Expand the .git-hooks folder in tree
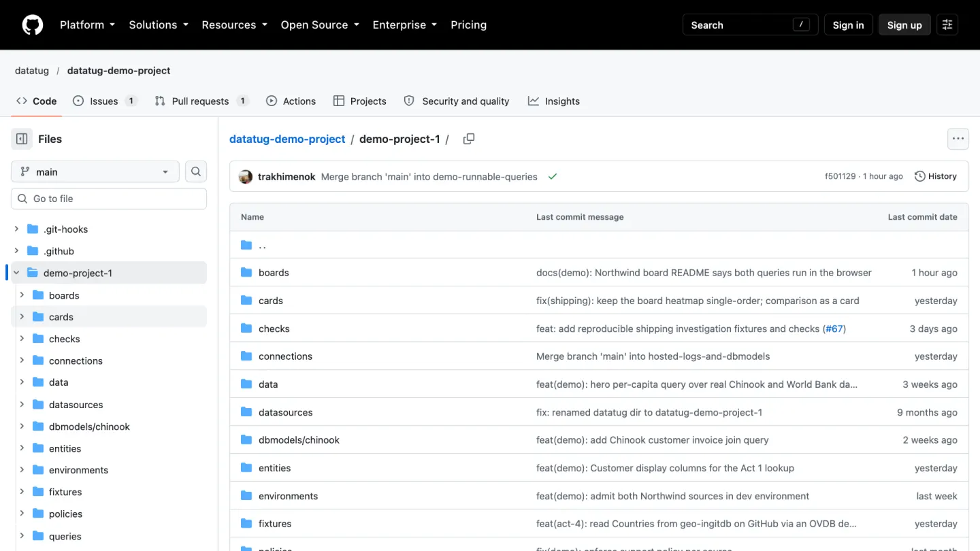980x551 pixels. pos(16,229)
